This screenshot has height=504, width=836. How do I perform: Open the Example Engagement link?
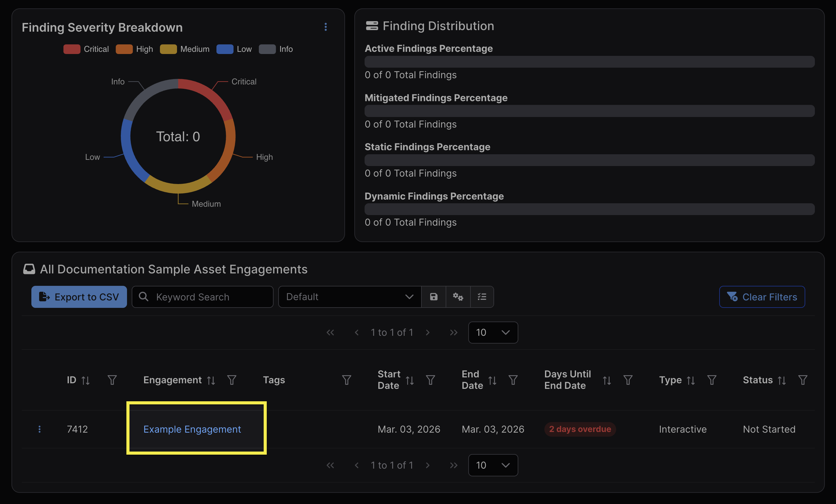pyautogui.click(x=192, y=429)
